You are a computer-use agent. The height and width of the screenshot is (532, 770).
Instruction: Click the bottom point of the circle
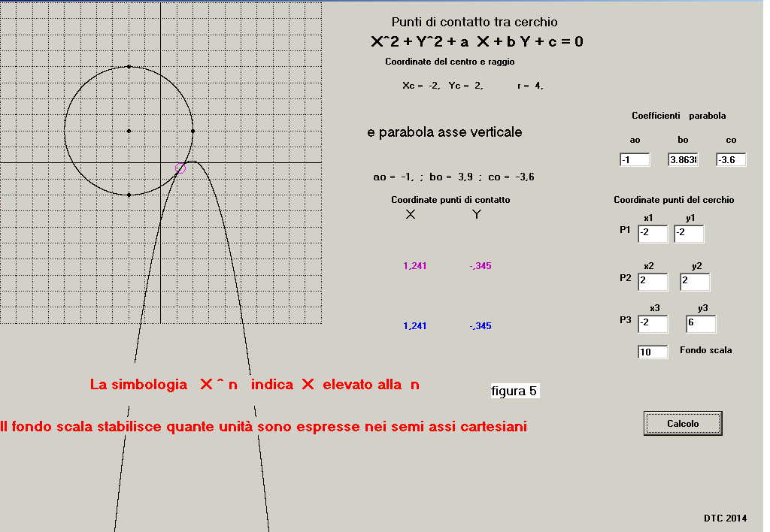click(129, 195)
